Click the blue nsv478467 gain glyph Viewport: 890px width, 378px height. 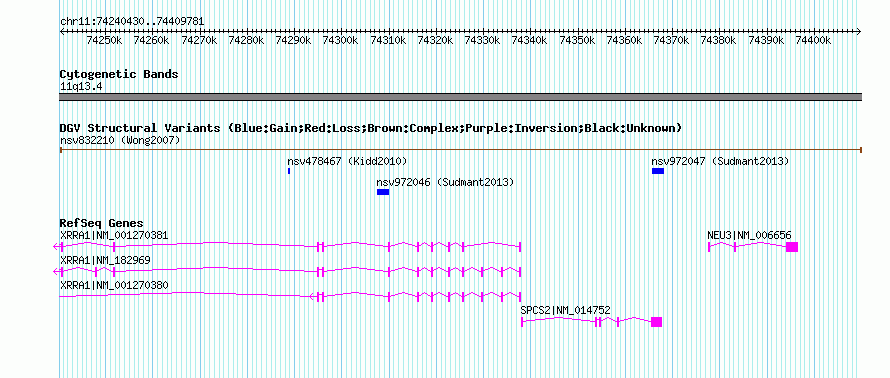[x=289, y=171]
